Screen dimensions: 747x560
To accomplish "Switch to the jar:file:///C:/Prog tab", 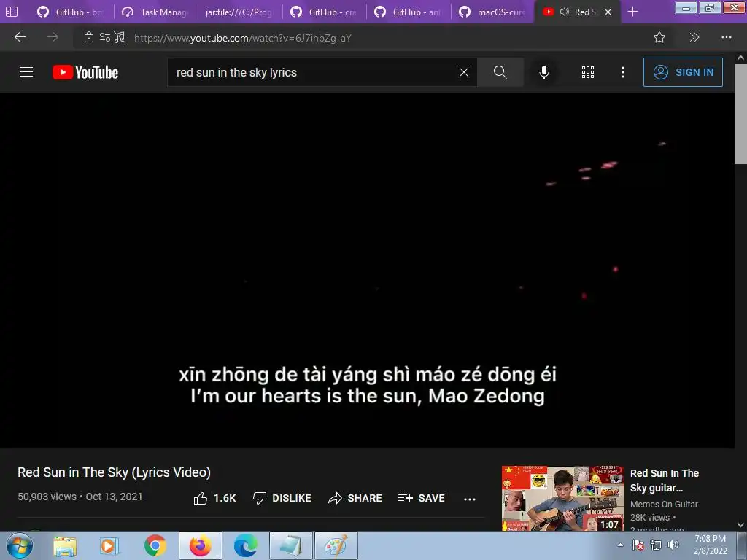I will tap(239, 12).
